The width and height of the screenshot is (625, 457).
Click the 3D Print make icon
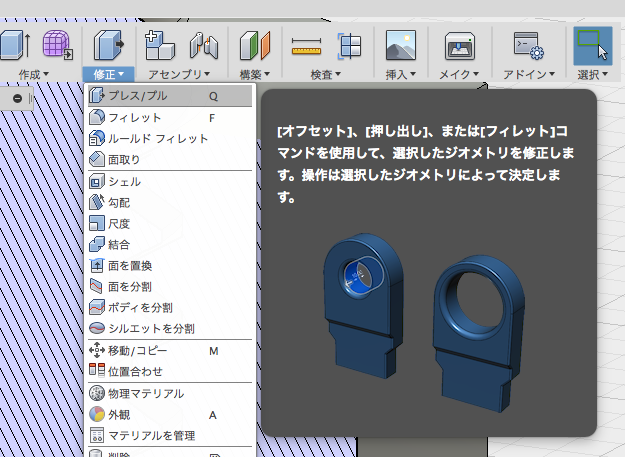coord(460,46)
